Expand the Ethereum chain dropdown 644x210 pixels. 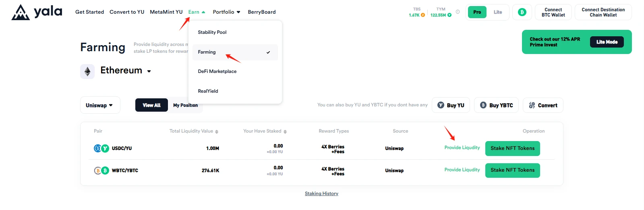pyautogui.click(x=149, y=71)
